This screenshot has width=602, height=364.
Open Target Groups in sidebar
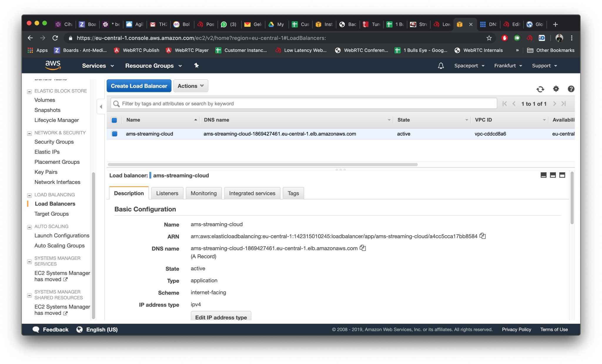[x=51, y=214]
